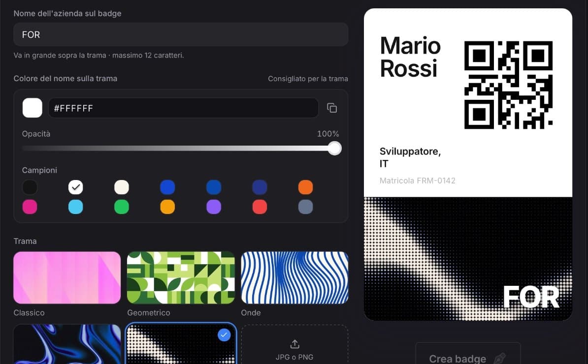The height and width of the screenshot is (364, 588).
Task: Click the QR code on badge preview
Action: coord(508,85)
